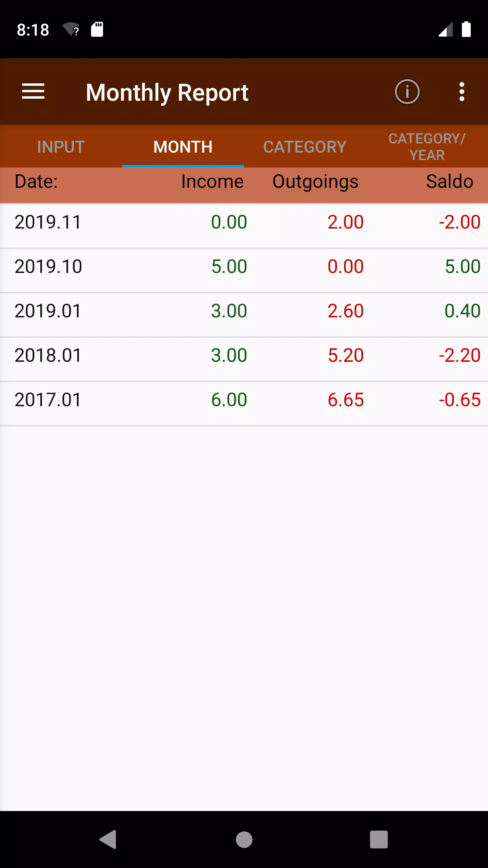Viewport: 488px width, 868px height.
Task: Tap the Android home button
Action: (244, 840)
